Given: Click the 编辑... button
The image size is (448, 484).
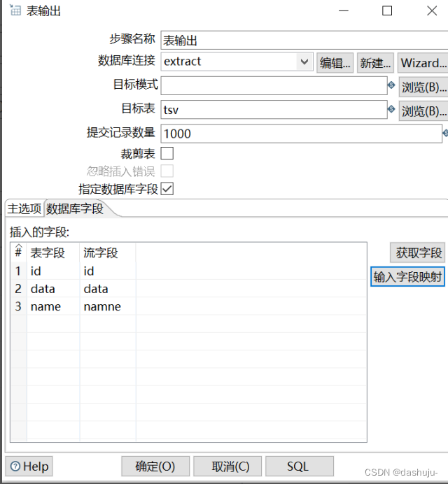Looking at the screenshot, I should 335,63.
